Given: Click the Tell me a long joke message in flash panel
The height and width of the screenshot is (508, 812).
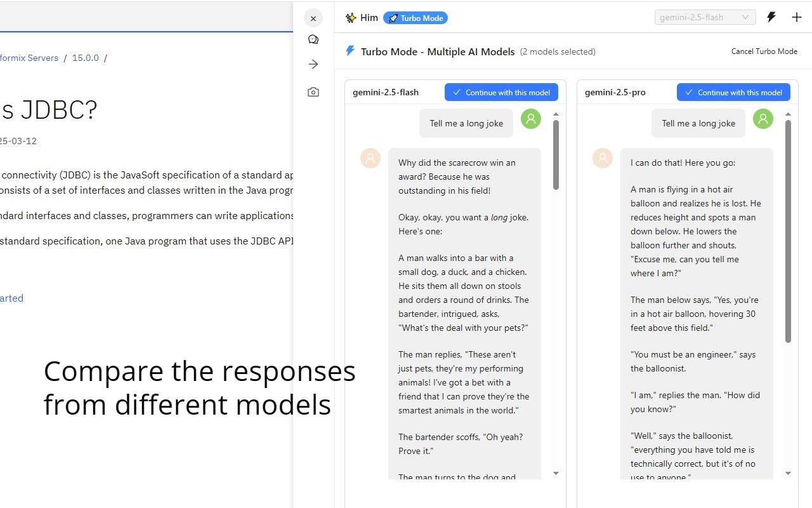Looking at the screenshot, I should [466, 123].
